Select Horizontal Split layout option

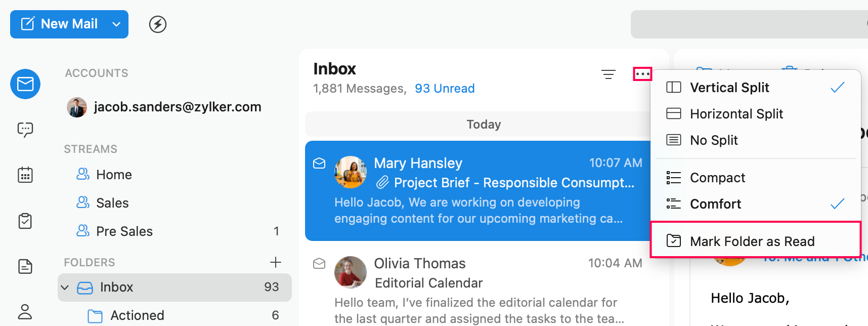tap(756, 114)
